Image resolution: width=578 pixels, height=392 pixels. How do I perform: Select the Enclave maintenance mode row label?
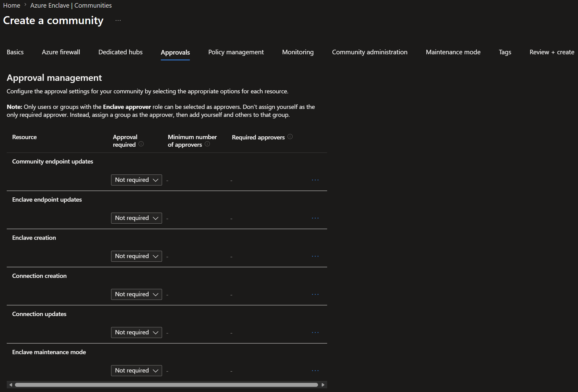49,352
